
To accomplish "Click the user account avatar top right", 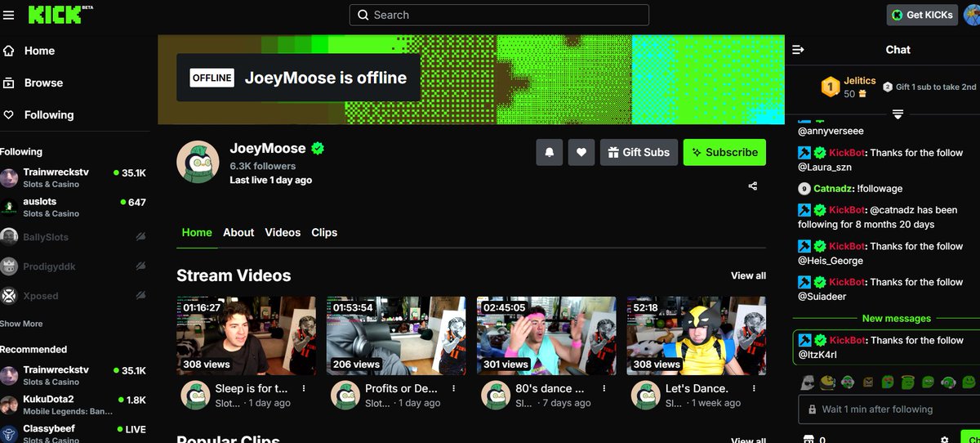I will coord(972,14).
